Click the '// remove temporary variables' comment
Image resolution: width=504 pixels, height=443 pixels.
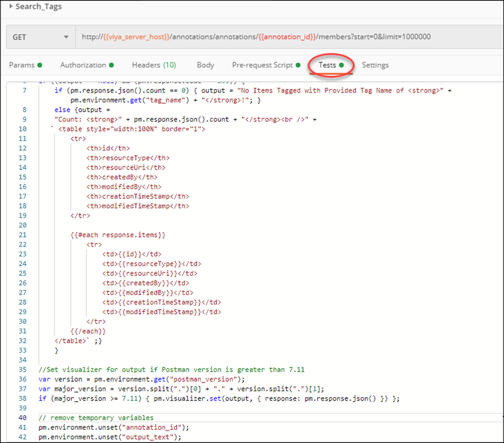tap(96, 418)
